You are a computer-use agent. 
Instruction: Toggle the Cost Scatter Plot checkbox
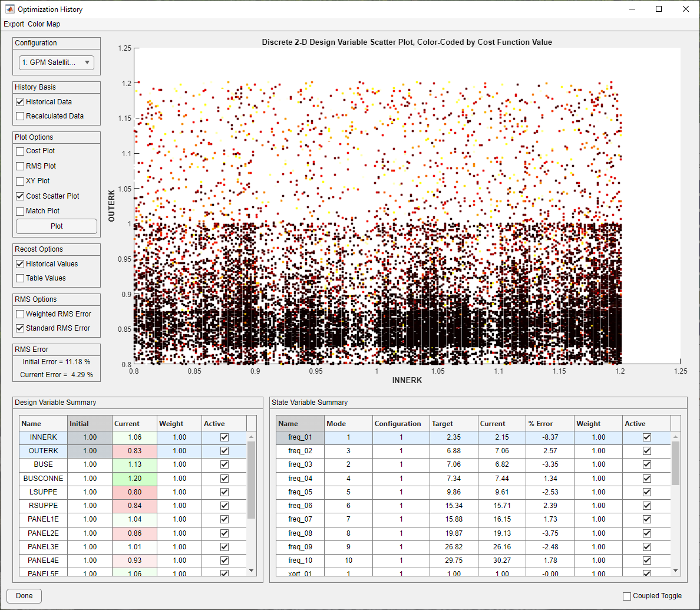click(x=20, y=196)
